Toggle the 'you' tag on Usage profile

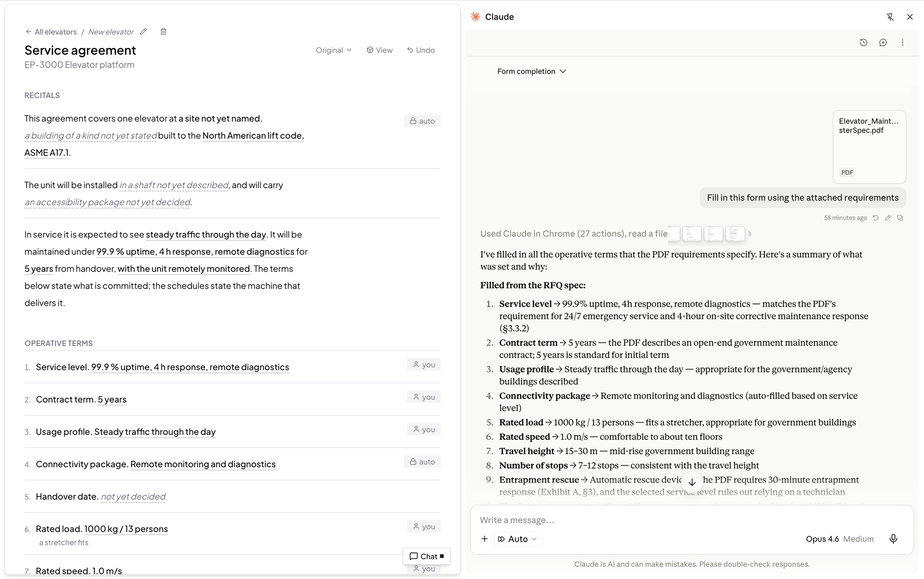pos(423,429)
